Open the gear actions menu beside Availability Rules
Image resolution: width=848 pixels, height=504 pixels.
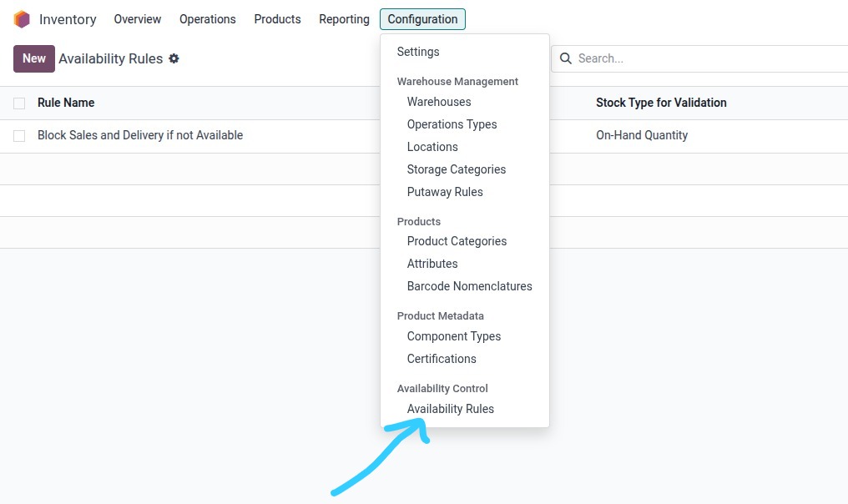pyautogui.click(x=174, y=58)
